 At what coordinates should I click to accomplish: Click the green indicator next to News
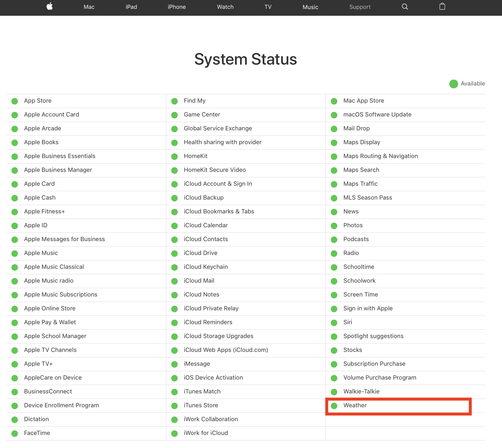tap(334, 212)
